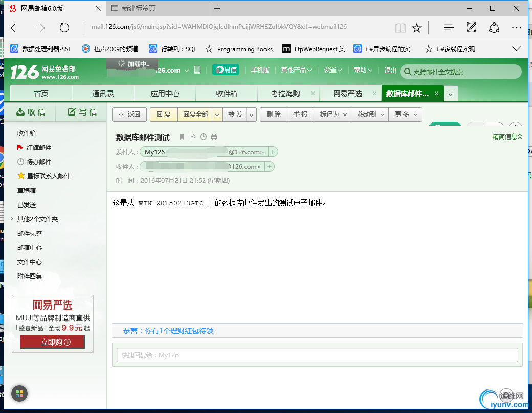Switch to the 收件箱 tab
The height and width of the screenshot is (413, 532).
(227, 93)
